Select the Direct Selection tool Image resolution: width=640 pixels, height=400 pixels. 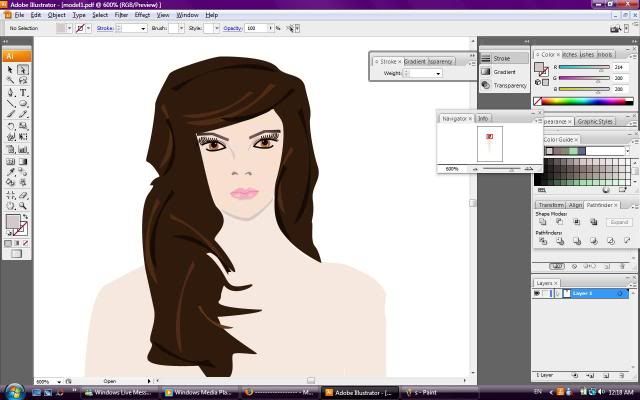[x=23, y=69]
